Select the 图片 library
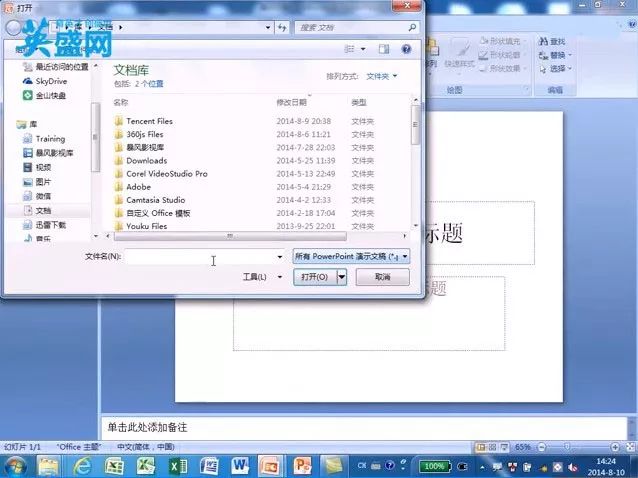This screenshot has width=638, height=478. click(x=43, y=181)
